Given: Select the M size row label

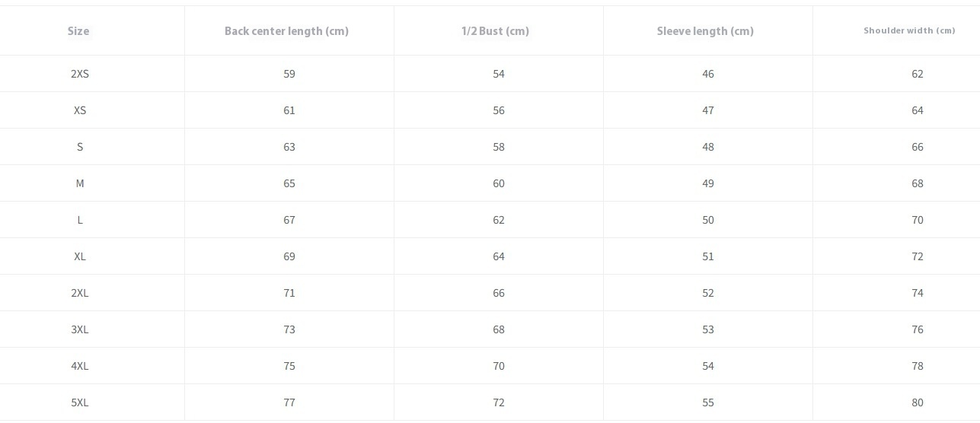Looking at the screenshot, I should tap(80, 183).
